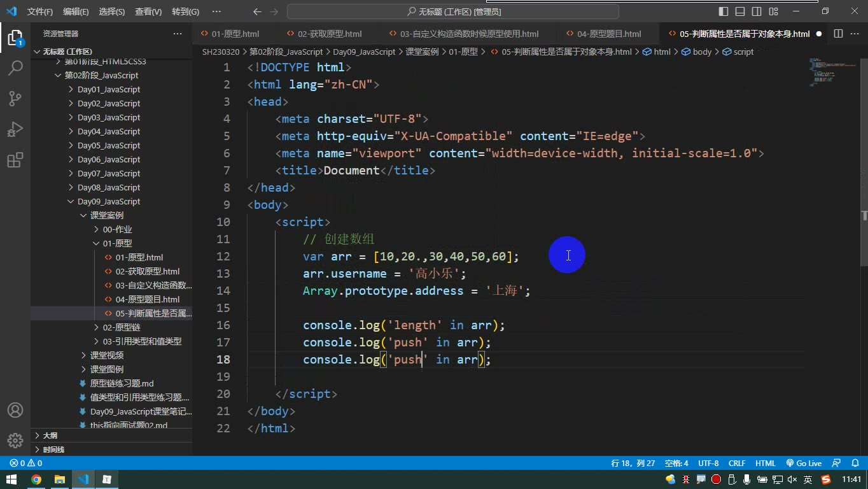Start Go Live server from status bar

[804, 464]
